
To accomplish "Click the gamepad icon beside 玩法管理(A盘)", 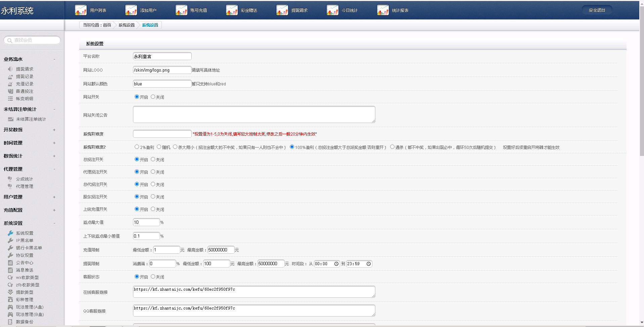I will [x=10, y=307].
